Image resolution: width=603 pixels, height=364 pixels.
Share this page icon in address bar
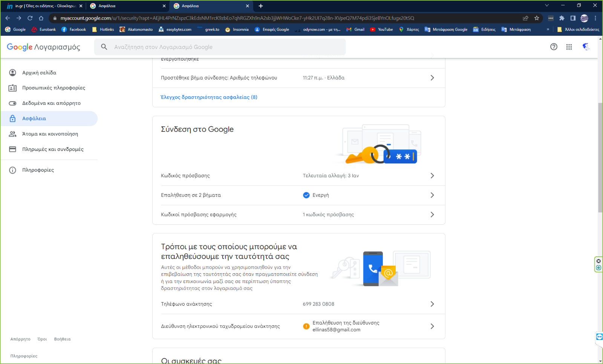526,18
